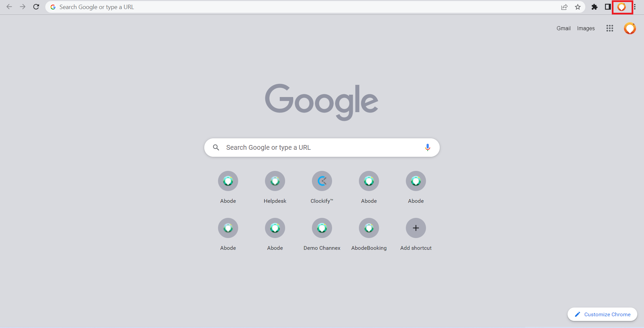Open the Extensions puzzle menu
The height and width of the screenshot is (328, 644).
pos(594,7)
